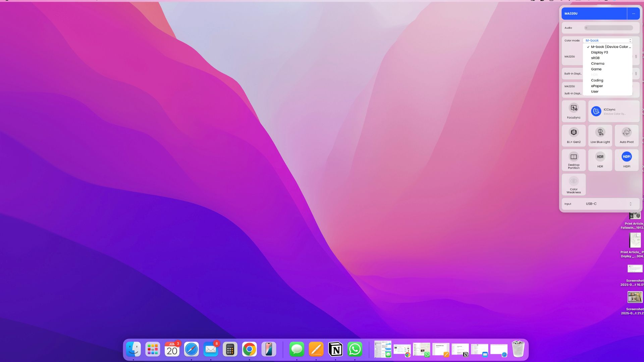This screenshot has width=644, height=362.
Task: Toggle the FocuSync feature icon
Action: click(x=574, y=111)
